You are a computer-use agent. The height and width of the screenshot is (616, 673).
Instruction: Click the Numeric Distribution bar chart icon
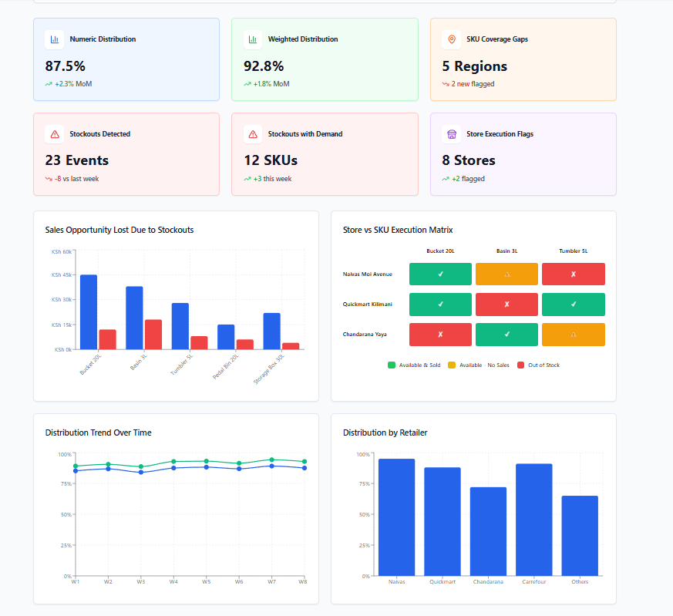55,39
